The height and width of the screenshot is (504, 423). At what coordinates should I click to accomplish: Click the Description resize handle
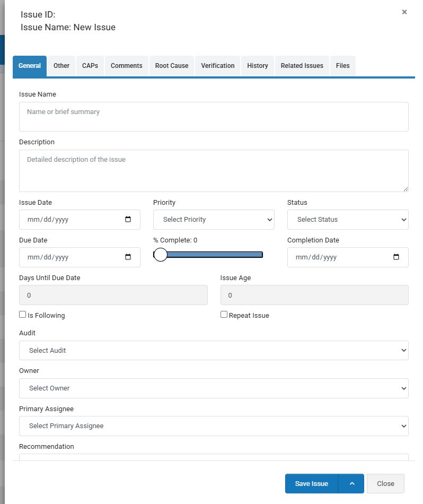pos(406,189)
